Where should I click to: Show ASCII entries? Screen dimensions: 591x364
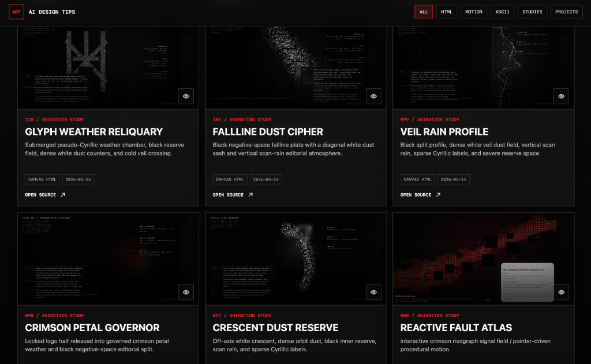(x=503, y=12)
